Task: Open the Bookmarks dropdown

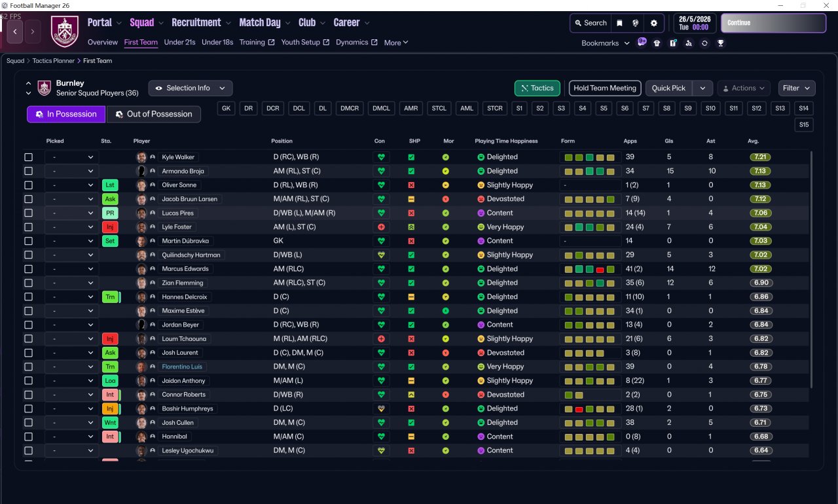Action: click(x=606, y=43)
